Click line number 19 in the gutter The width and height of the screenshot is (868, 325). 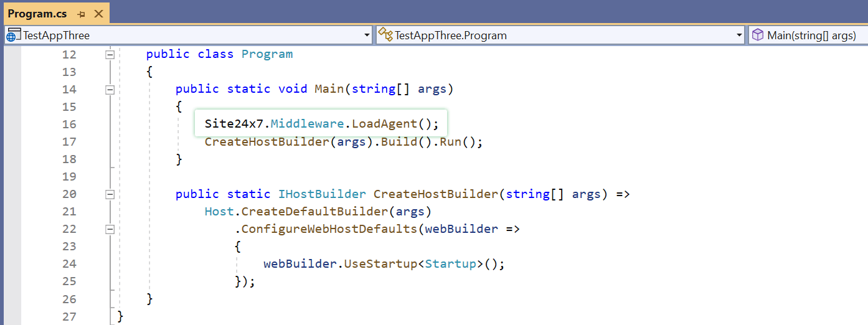pos(69,176)
